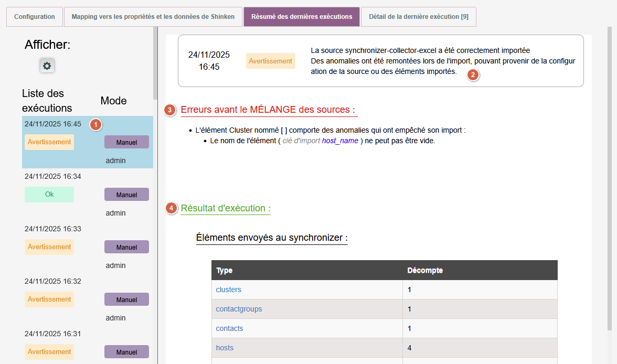Select the 24/11/2025 16:33 execution entry

(x=53, y=229)
